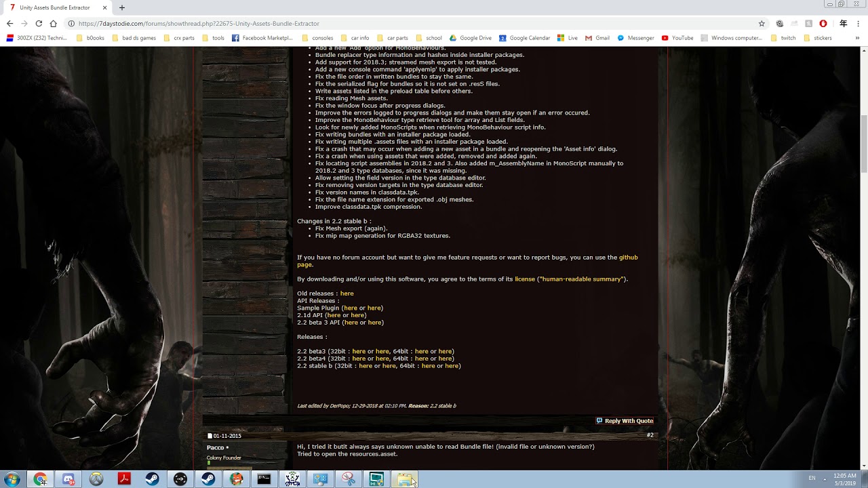
Task: Open the b0ooks bookmark folder
Action: [x=90, y=38]
